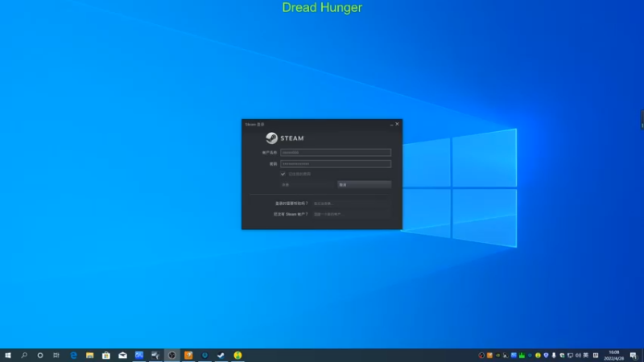Open the yellow-green round app on taskbar

(237, 356)
